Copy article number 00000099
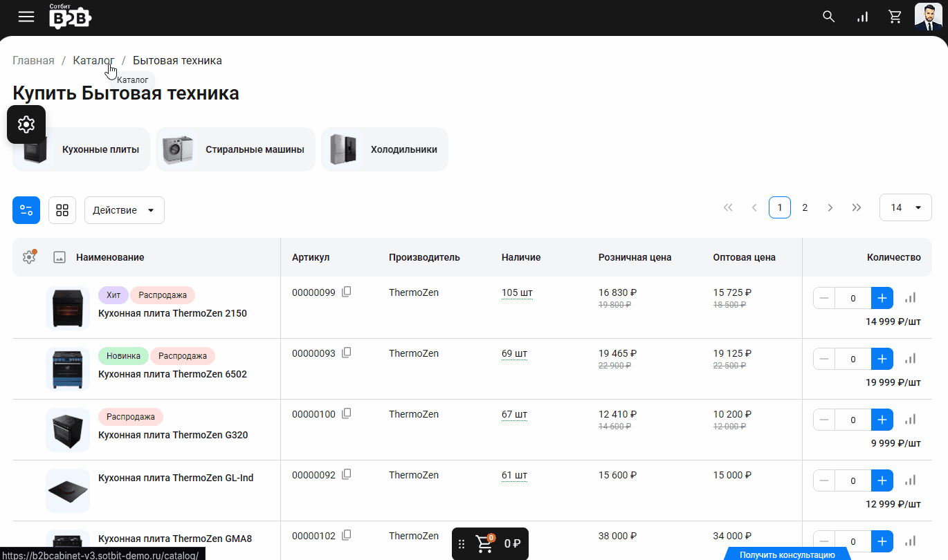Image resolution: width=948 pixels, height=560 pixels. click(x=347, y=292)
